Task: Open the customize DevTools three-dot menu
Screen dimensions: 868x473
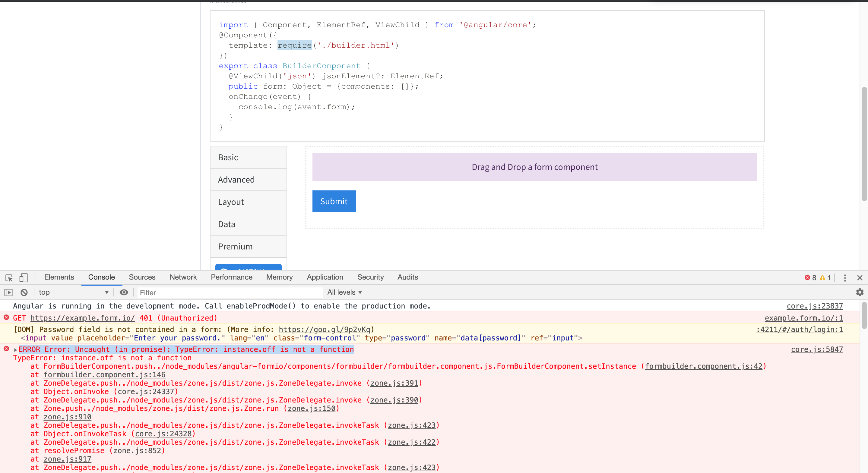Action: [845, 278]
